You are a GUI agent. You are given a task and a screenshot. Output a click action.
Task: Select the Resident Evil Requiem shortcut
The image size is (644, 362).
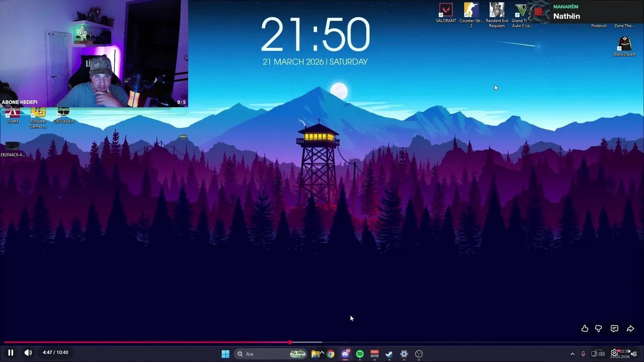[x=497, y=15]
